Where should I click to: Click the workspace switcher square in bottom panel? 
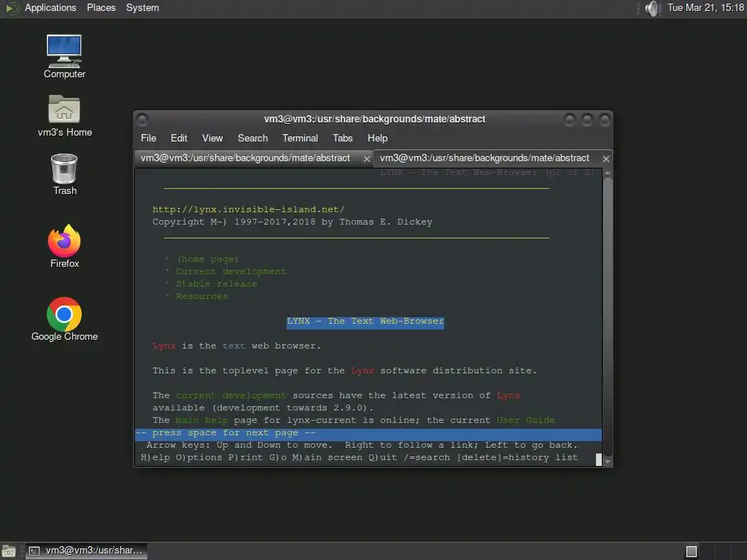point(692,551)
